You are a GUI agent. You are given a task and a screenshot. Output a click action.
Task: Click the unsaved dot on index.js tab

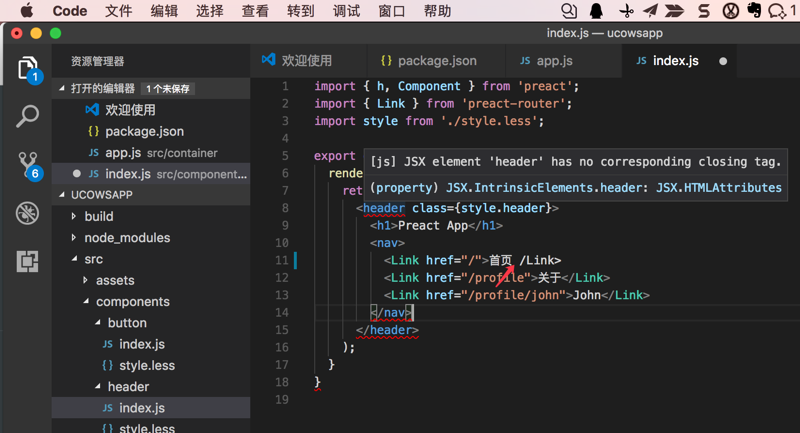[723, 60]
